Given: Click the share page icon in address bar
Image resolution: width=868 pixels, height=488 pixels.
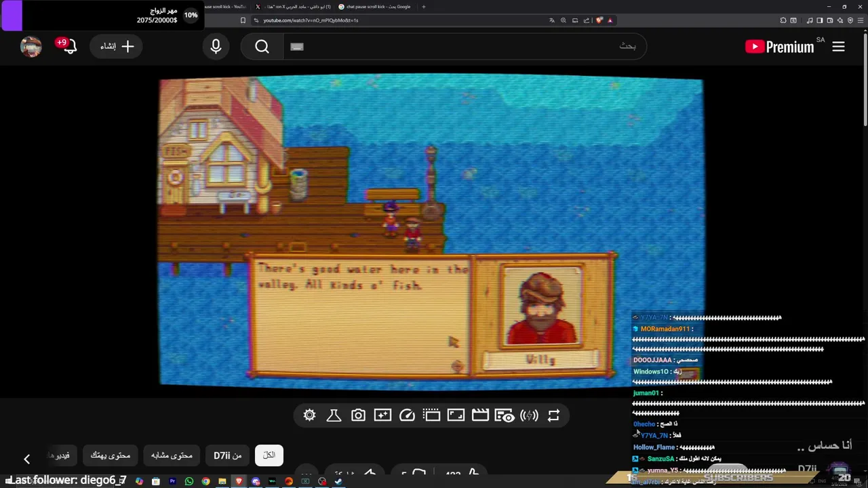Looking at the screenshot, I should point(587,20).
